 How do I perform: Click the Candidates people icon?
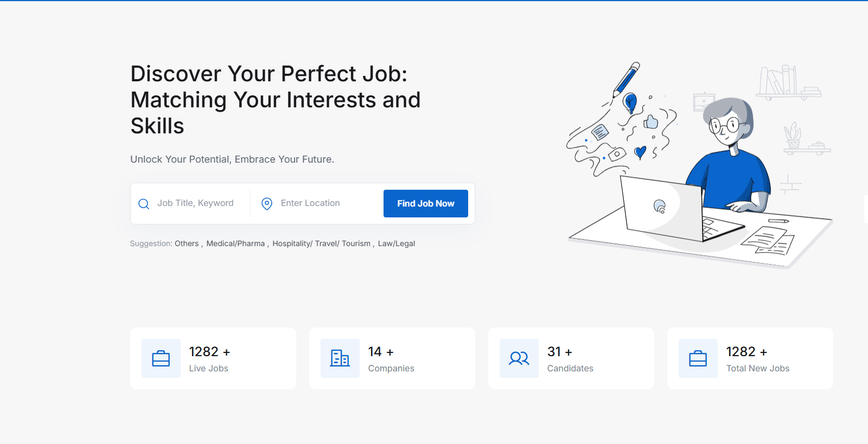(519, 358)
